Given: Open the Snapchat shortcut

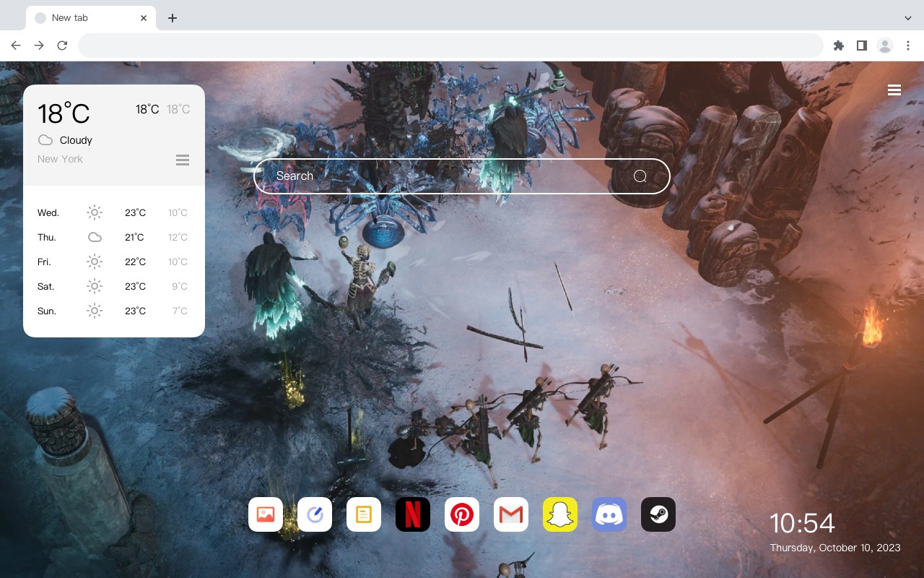Looking at the screenshot, I should click(x=560, y=514).
